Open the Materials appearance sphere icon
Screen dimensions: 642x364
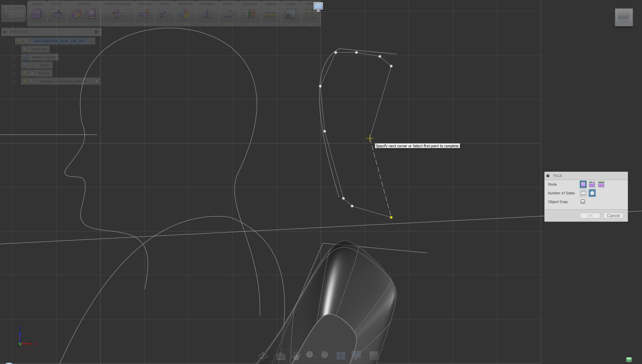tap(185, 14)
